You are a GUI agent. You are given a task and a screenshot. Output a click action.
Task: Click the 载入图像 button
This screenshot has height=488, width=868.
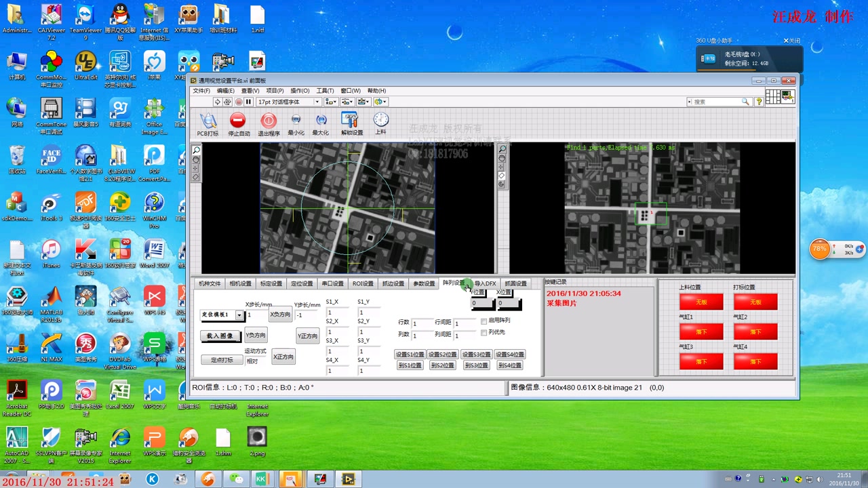click(x=220, y=335)
